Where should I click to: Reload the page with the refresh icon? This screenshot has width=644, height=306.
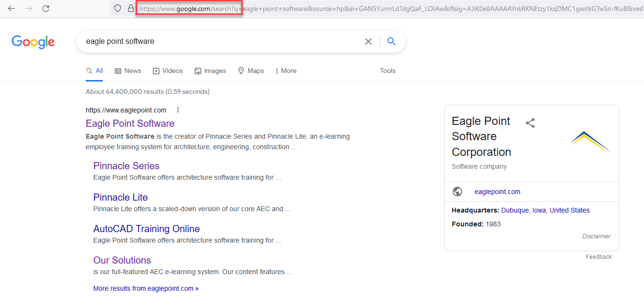[46, 9]
